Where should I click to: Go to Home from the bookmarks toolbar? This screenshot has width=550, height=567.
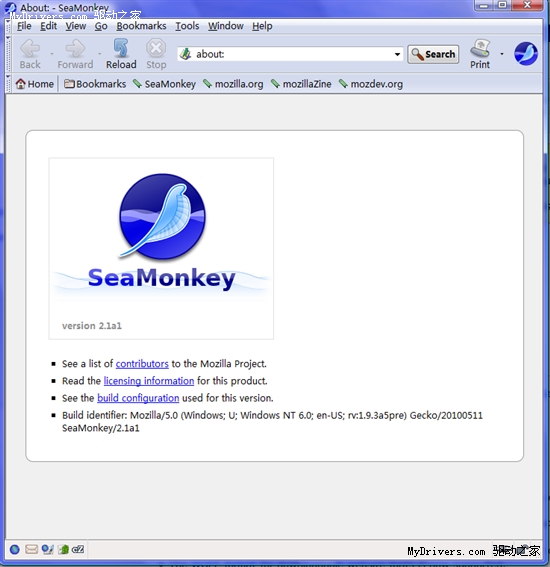pos(35,84)
